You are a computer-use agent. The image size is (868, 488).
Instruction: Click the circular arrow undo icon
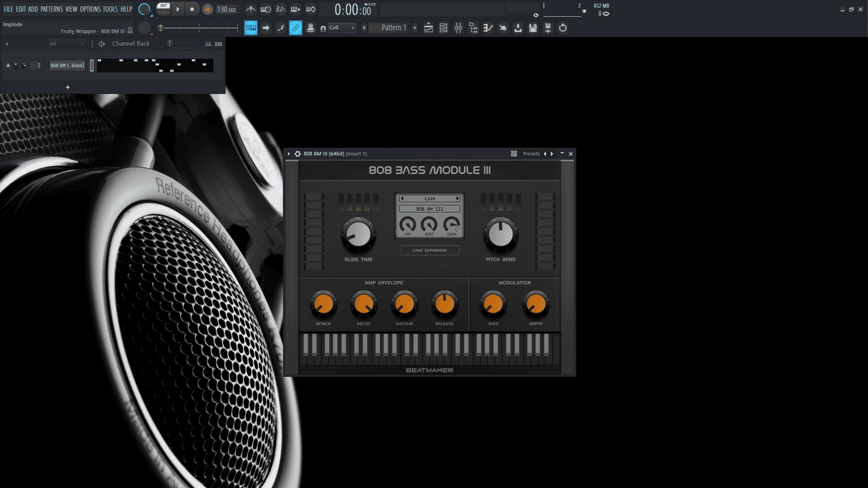point(563,28)
